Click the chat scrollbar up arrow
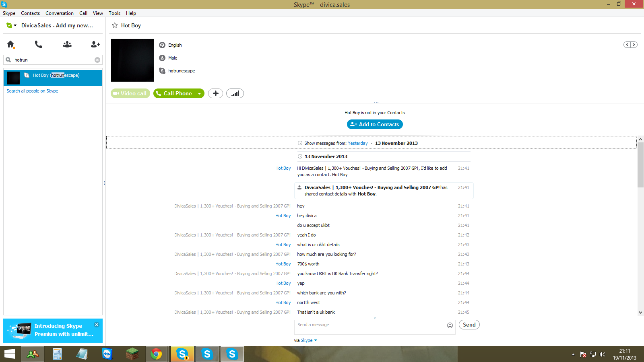This screenshot has width=644, height=362. [x=640, y=139]
